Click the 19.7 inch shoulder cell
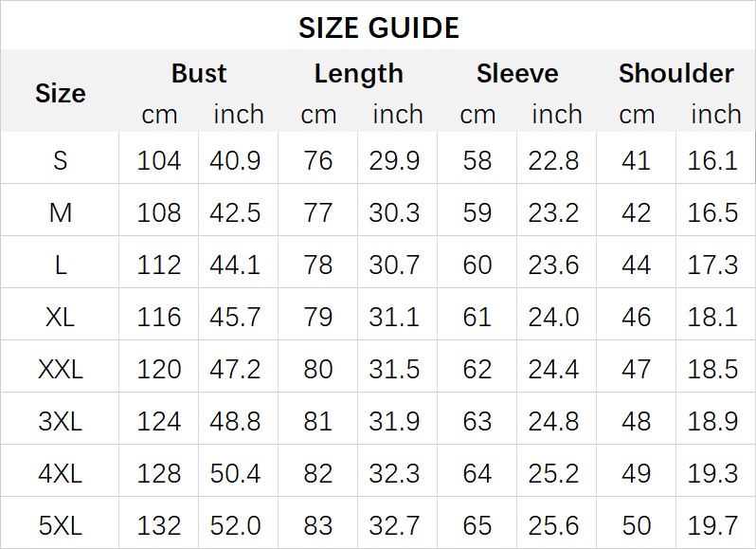Image resolution: width=756 pixels, height=549 pixels. click(x=713, y=525)
